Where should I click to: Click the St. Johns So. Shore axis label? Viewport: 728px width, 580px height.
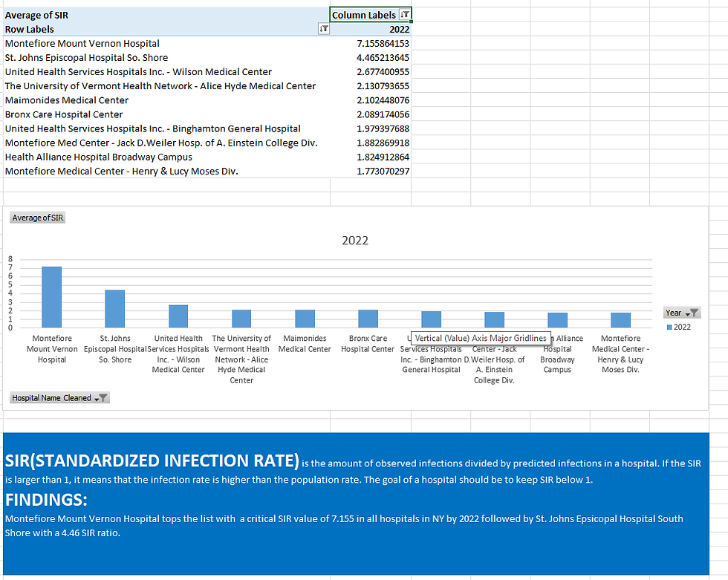click(115, 349)
